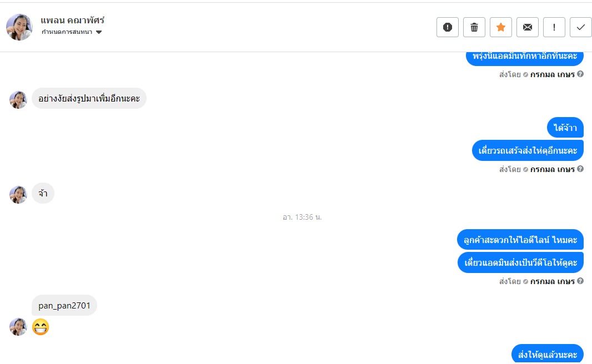Viewport: 592px width, 364px height.
Task: Click the grinning emoji message
Action: coord(41,327)
